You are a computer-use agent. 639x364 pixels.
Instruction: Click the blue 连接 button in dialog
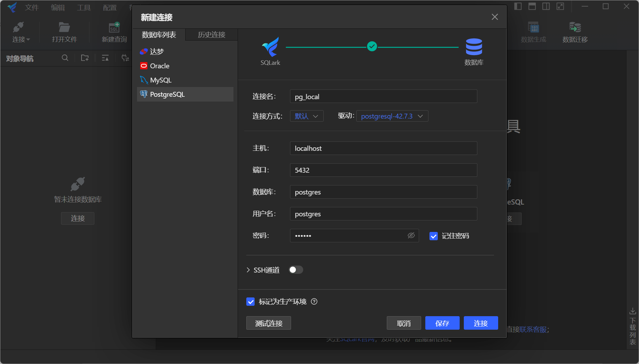(481, 323)
